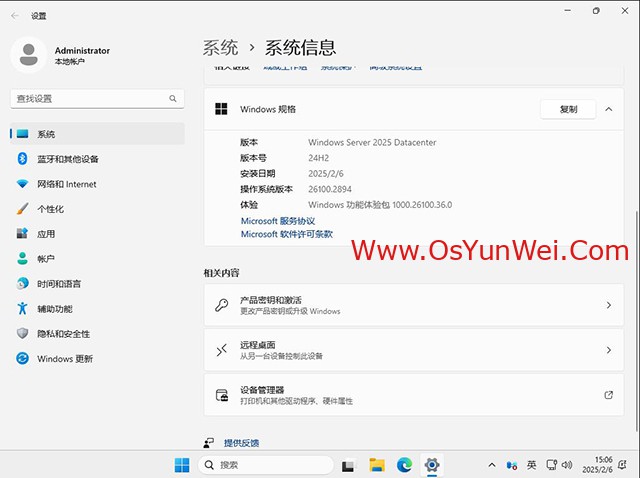Open the Apps sidebar icon
The width and height of the screenshot is (640, 478).
pos(22,234)
